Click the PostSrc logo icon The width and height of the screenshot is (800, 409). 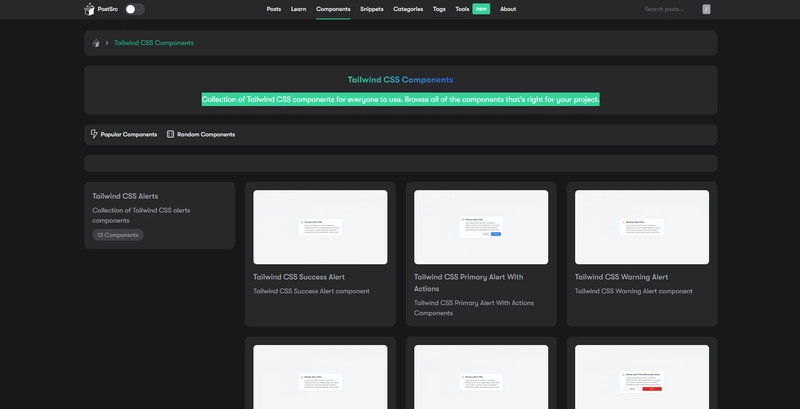tap(89, 9)
